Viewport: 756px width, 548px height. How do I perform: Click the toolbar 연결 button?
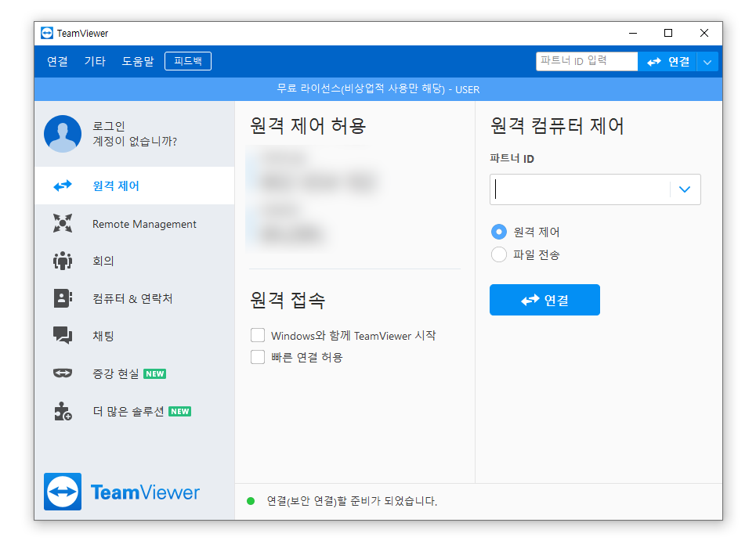[x=667, y=62]
